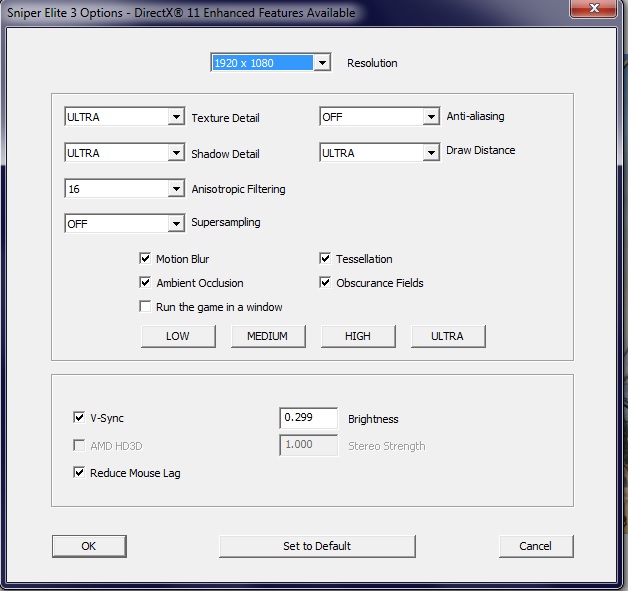Enable Run the game in a window

[145, 306]
